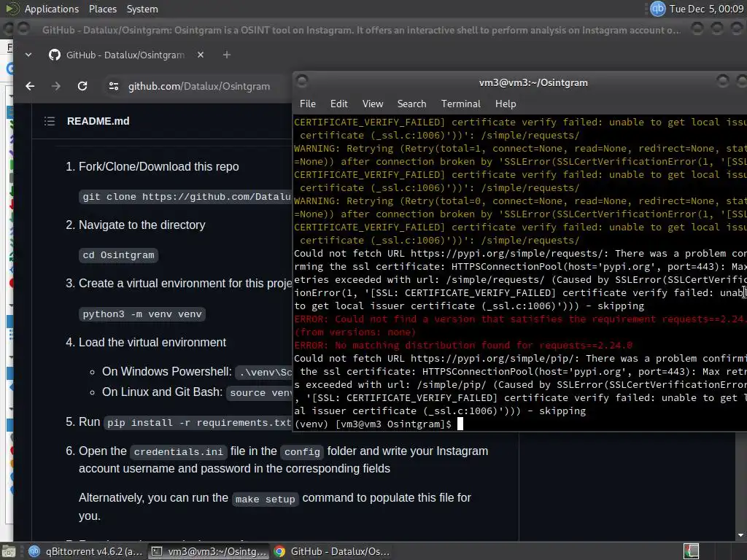Click the github.com/Datalux/Osintgram address bar
The height and width of the screenshot is (560, 747).
199,86
